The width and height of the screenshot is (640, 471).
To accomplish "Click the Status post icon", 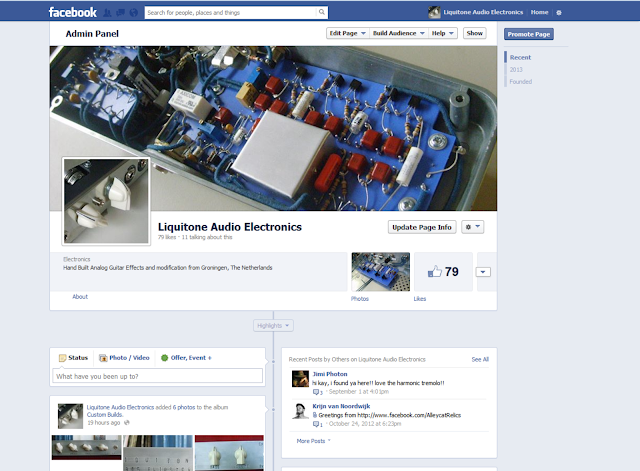I will (x=62, y=358).
